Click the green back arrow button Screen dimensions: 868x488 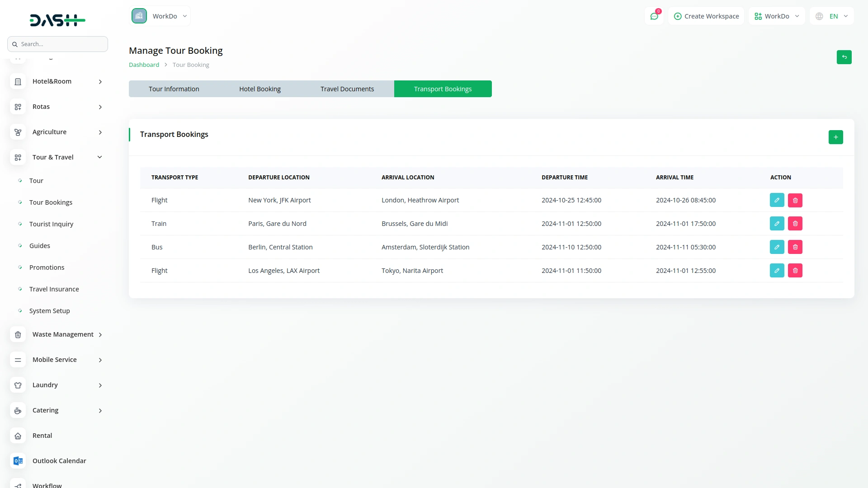(x=844, y=57)
